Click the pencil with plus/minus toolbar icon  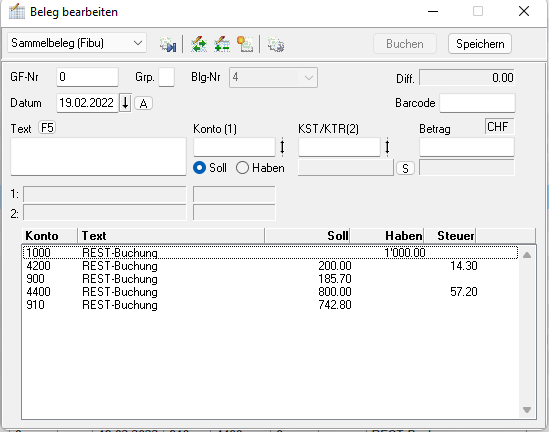point(222,44)
